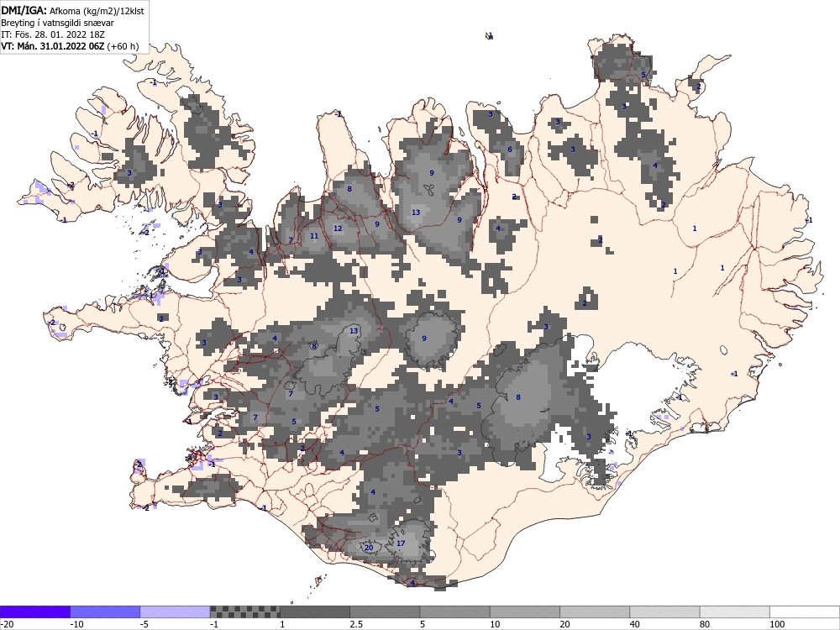The width and height of the screenshot is (840, 630).
Task: Click the "-10" legend scale label
Action: [x=77, y=624]
